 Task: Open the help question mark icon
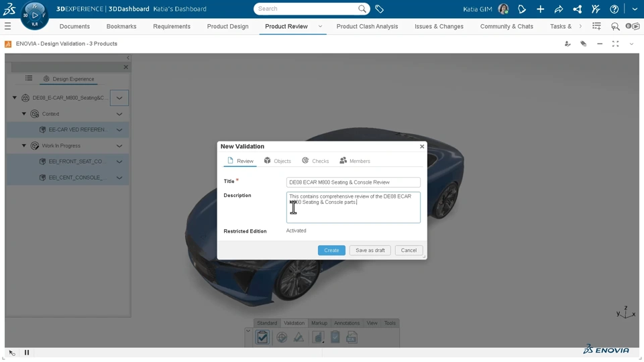click(x=614, y=9)
